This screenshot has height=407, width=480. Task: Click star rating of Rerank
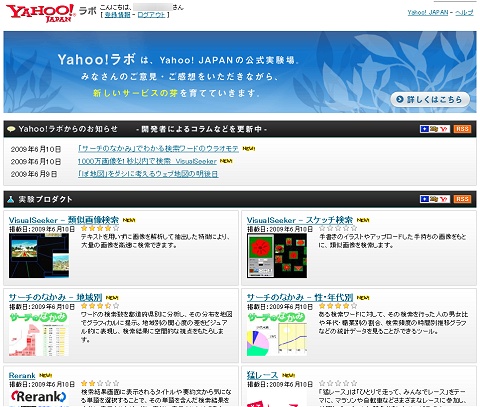[100, 383]
